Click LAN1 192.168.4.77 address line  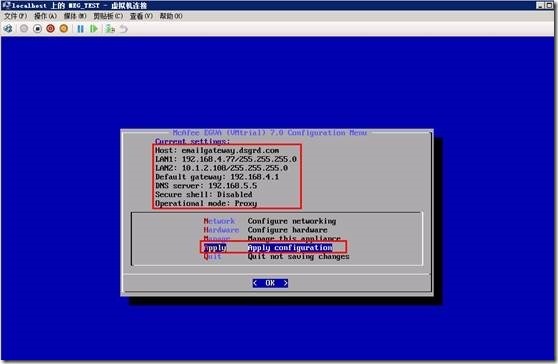point(226,159)
